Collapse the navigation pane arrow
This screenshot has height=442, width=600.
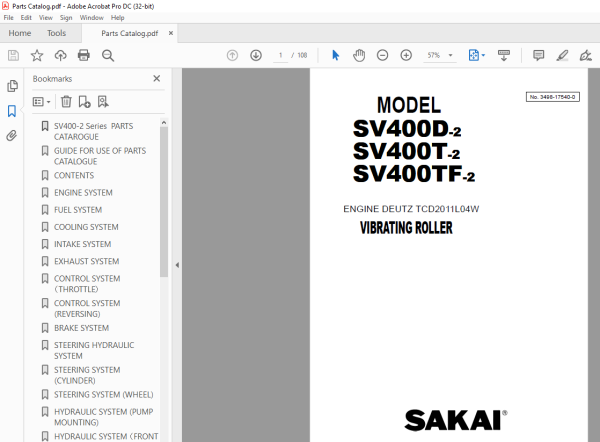click(177, 265)
